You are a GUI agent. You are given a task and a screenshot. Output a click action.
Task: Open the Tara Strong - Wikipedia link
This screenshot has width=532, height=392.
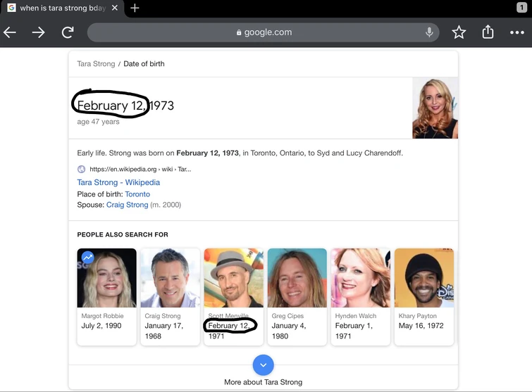tap(118, 182)
